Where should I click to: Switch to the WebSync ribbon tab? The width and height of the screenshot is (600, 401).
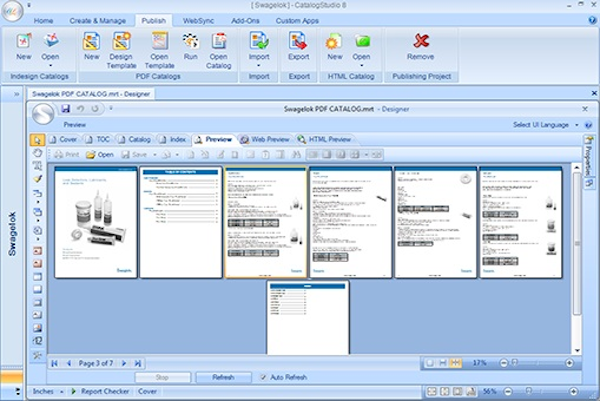(x=198, y=21)
